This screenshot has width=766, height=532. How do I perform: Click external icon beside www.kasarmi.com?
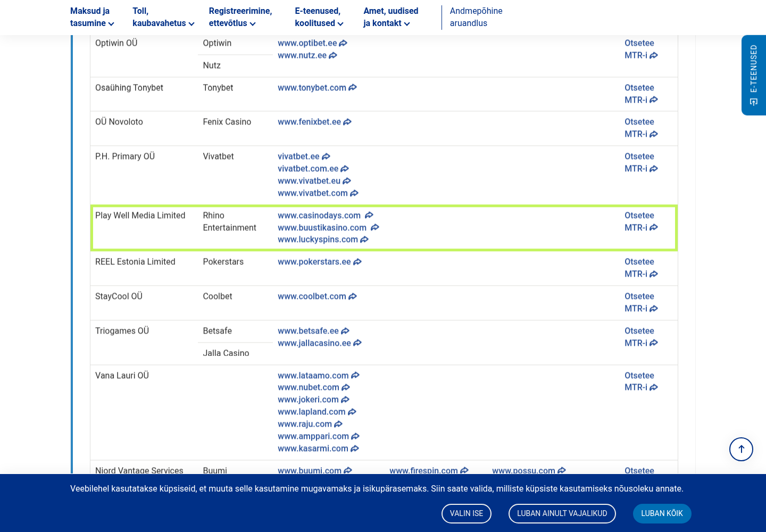pyautogui.click(x=355, y=448)
